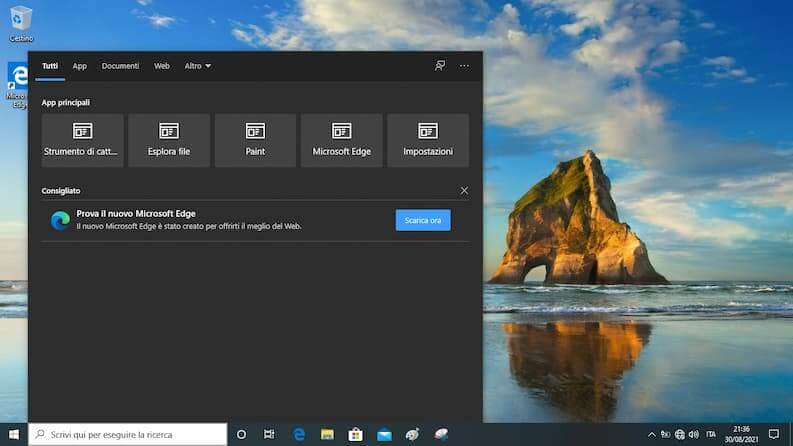Switch to the Web tab
The height and width of the screenshot is (446, 793).
click(162, 66)
